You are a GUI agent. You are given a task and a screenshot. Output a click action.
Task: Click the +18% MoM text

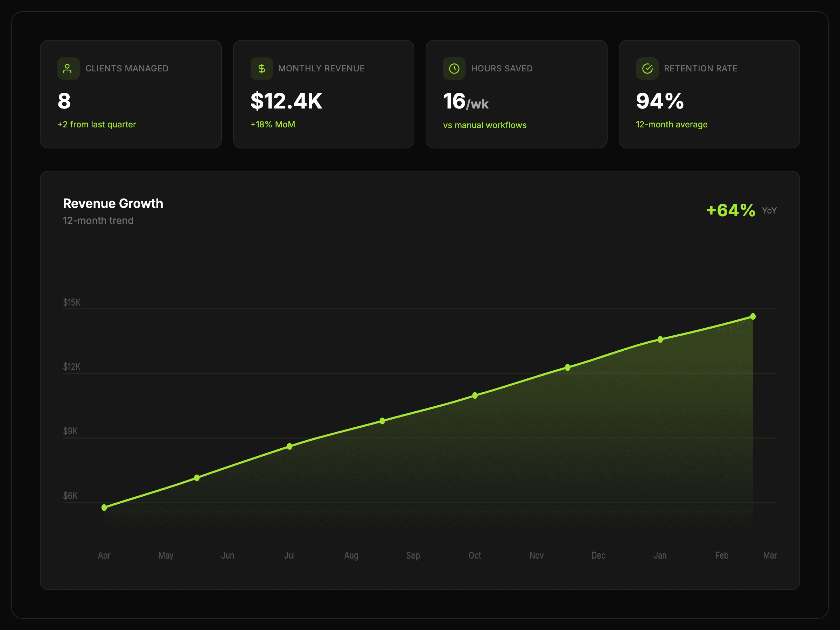coord(272,125)
